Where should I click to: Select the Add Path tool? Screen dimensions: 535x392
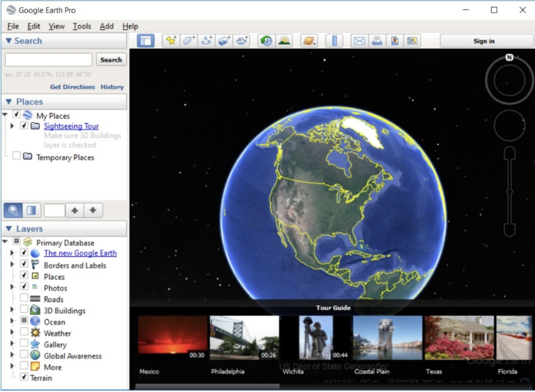pos(206,41)
